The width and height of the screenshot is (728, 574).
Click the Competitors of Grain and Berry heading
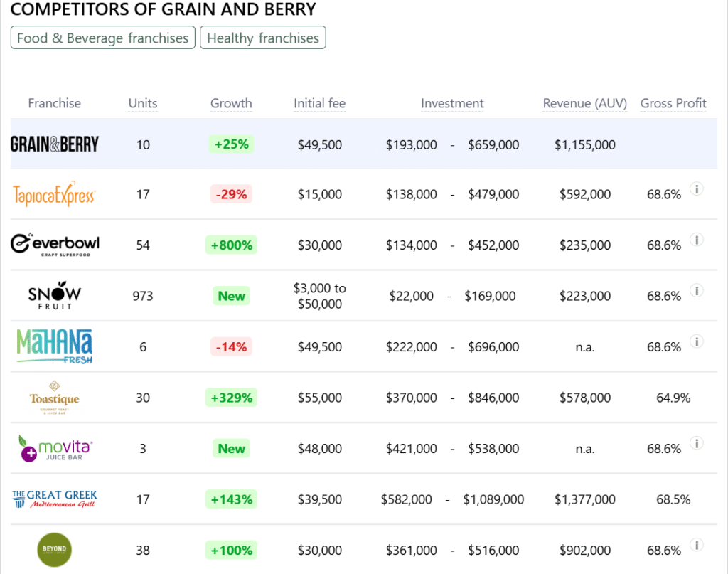coord(163,9)
